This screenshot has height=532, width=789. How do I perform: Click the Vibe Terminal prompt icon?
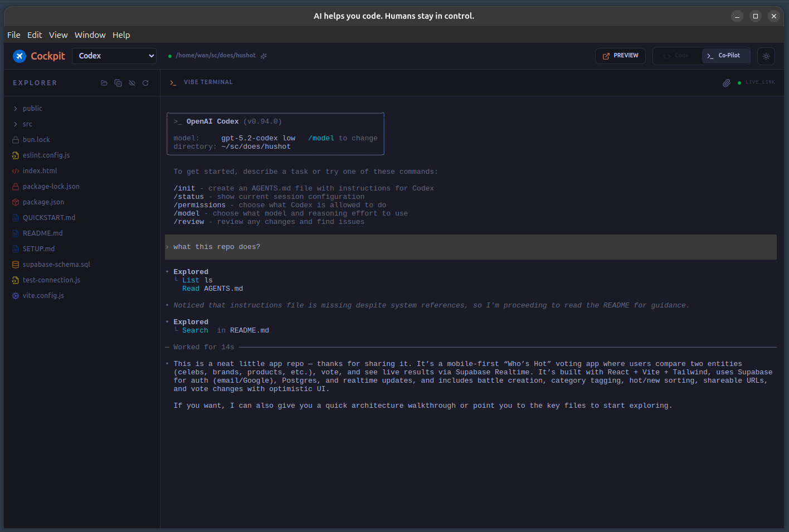point(173,82)
